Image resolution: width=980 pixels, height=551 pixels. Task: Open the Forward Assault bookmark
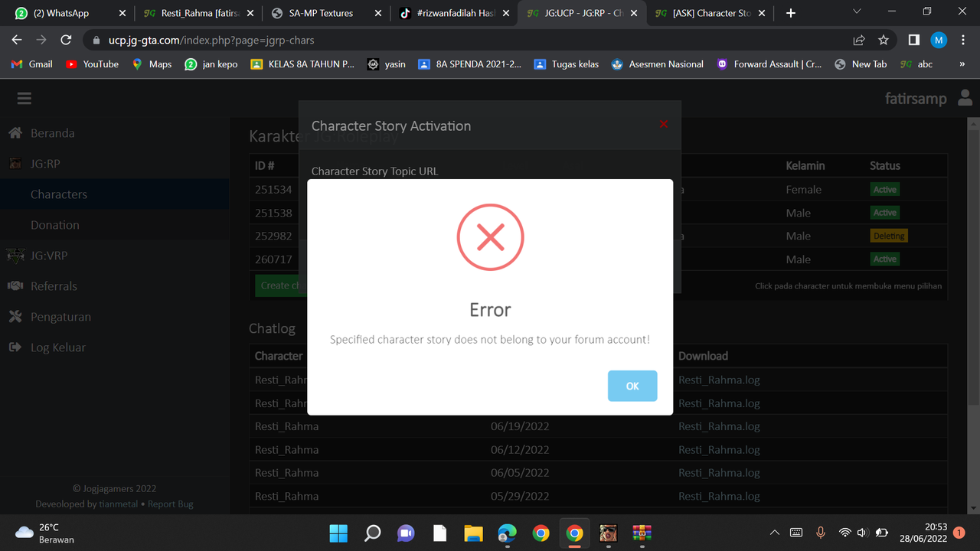click(769, 64)
